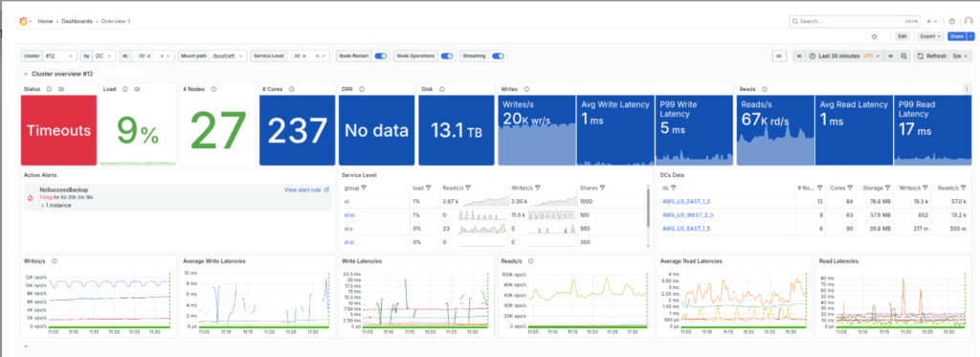Shift time range forward

tap(891, 56)
